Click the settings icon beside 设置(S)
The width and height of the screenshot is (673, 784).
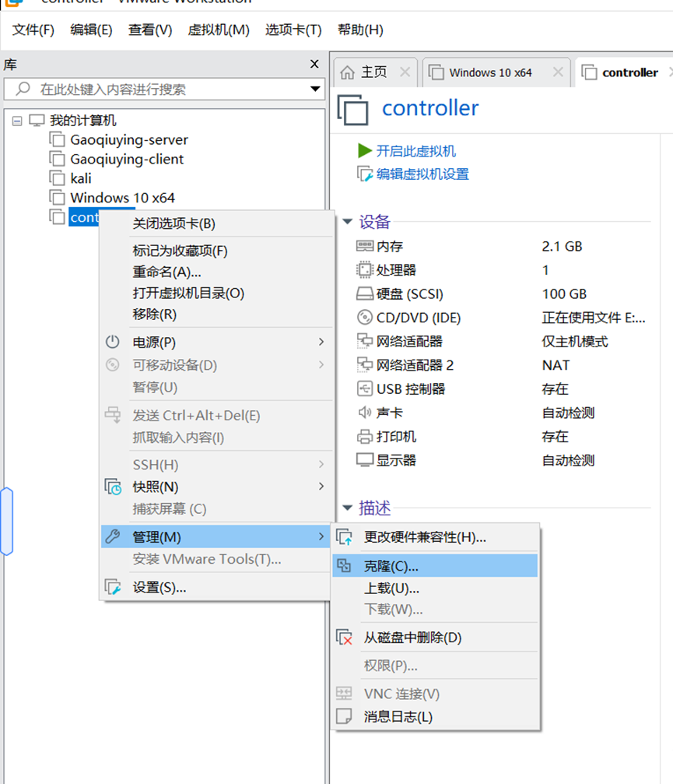(x=113, y=587)
